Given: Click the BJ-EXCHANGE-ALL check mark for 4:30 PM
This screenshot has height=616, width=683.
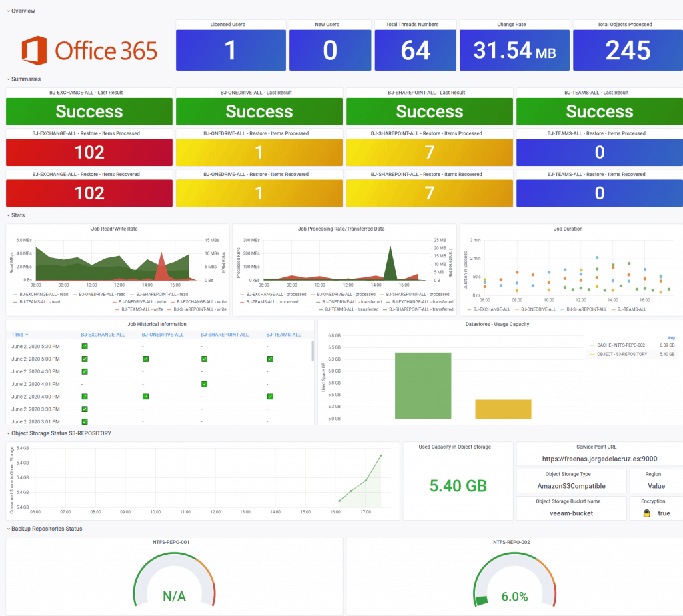Looking at the screenshot, I should (85, 372).
